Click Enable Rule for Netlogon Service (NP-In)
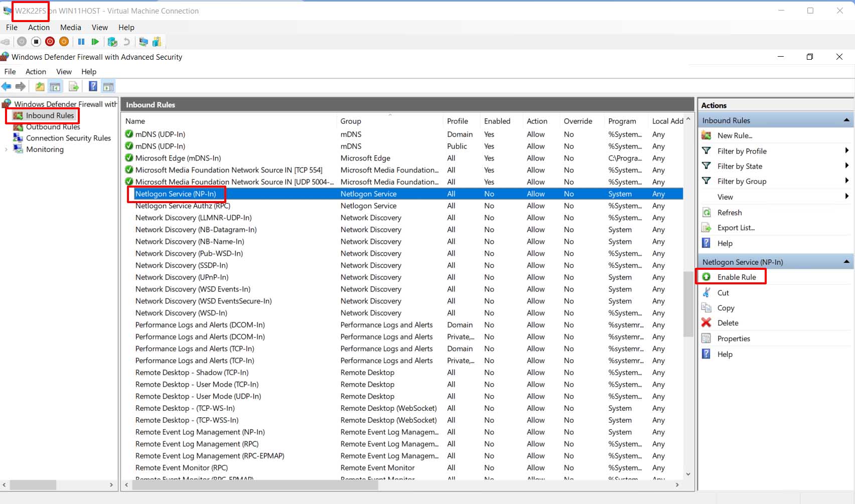This screenshot has width=855, height=504. (x=737, y=277)
